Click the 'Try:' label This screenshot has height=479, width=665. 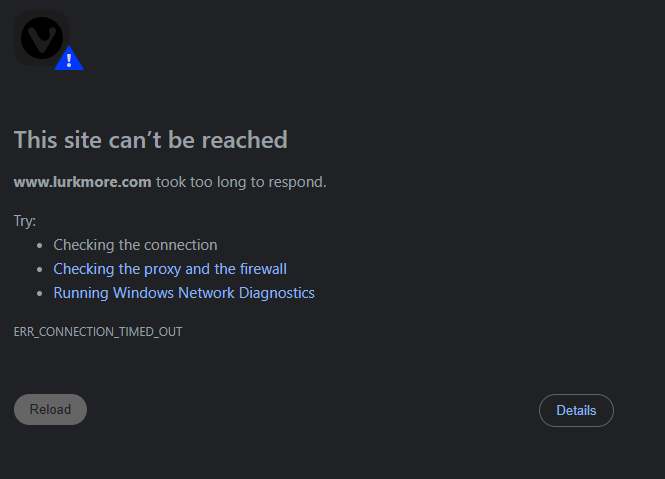pos(25,220)
